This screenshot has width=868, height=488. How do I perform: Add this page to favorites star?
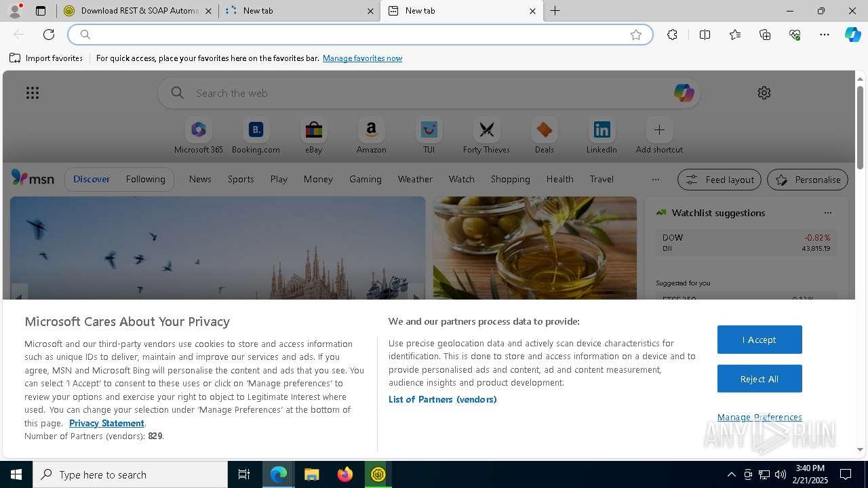click(x=636, y=35)
